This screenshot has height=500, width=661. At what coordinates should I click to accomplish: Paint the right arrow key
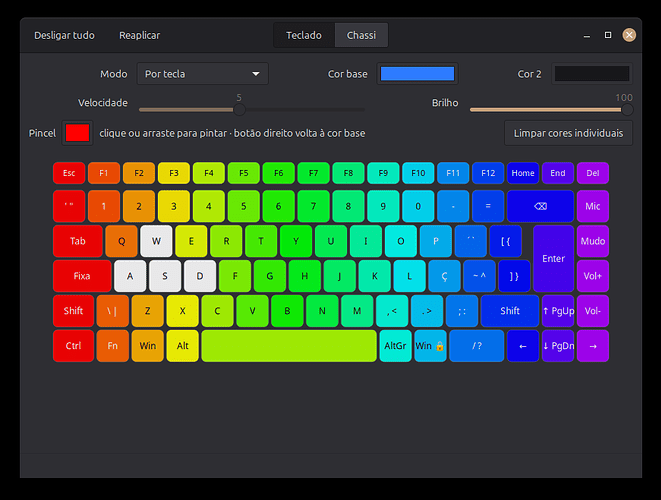593,346
